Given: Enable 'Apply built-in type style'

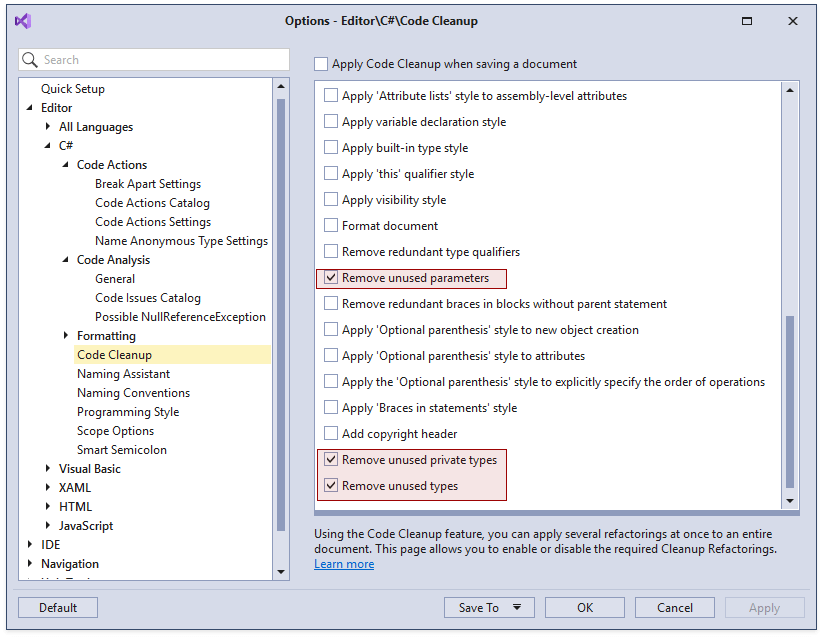Looking at the screenshot, I should (331, 146).
